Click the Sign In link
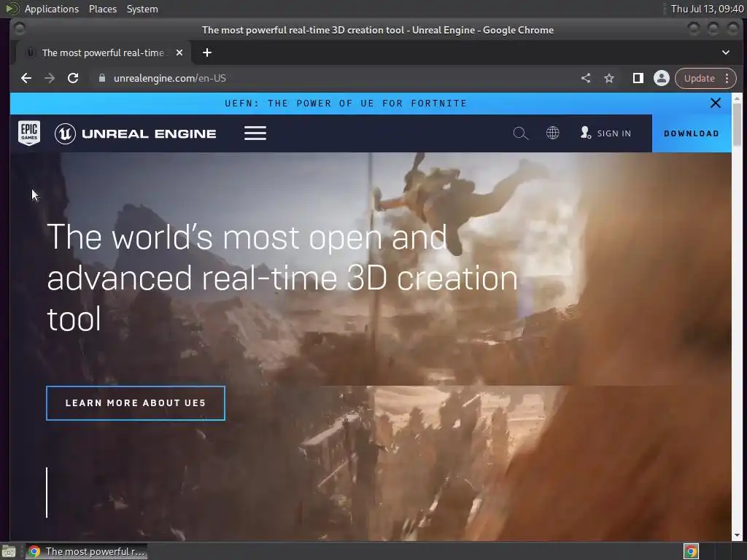Viewport: 747px width, 560px height. point(605,133)
